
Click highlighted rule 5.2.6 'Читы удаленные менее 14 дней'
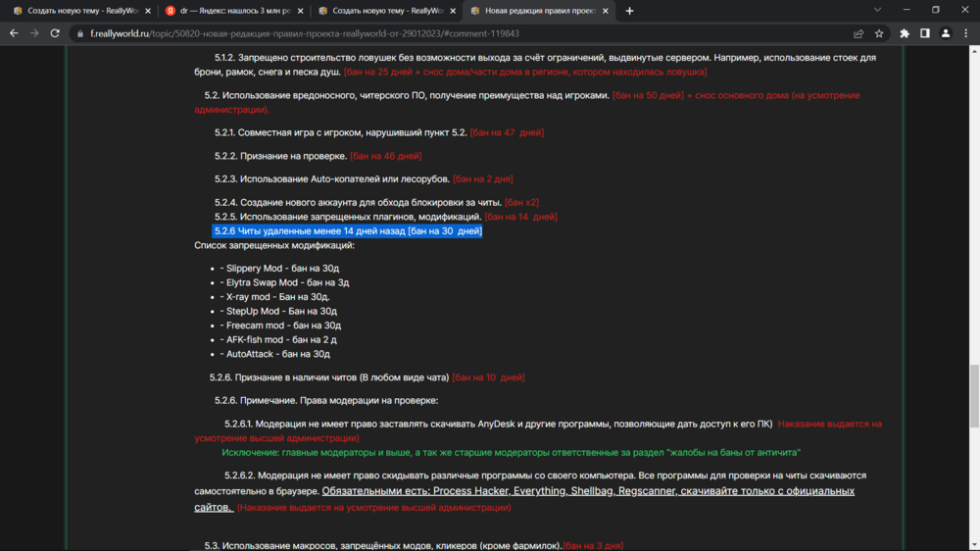(x=347, y=230)
